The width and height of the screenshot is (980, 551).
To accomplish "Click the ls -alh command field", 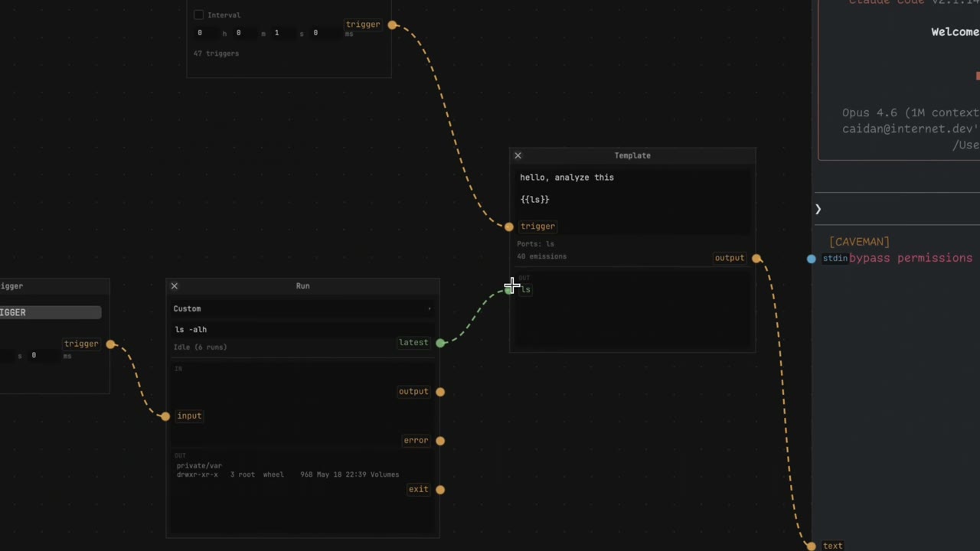I will 302,329.
